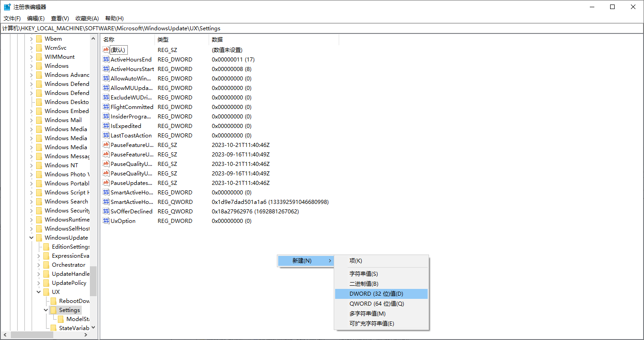The image size is (644, 340).
Task: Click the 类型 column header
Action: coord(182,40)
